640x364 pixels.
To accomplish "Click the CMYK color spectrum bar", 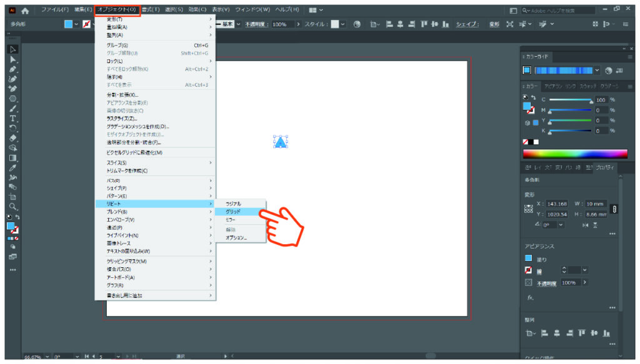I will click(x=575, y=154).
